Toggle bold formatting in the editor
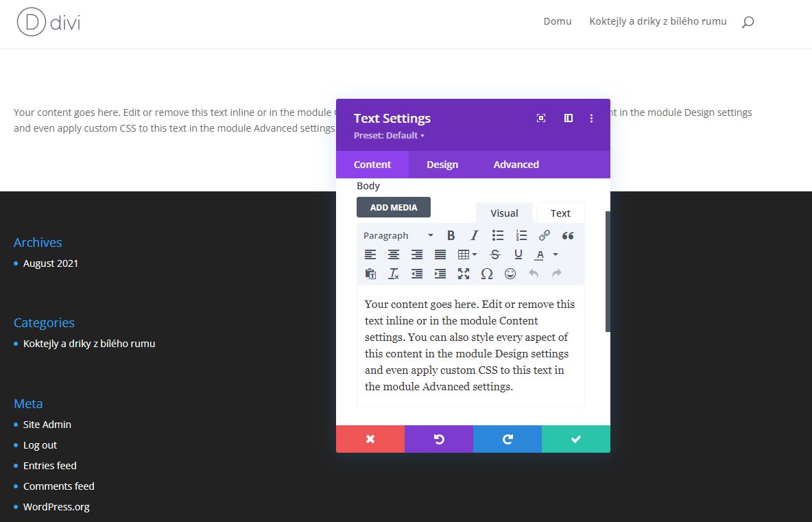This screenshot has width=812, height=522. point(451,235)
